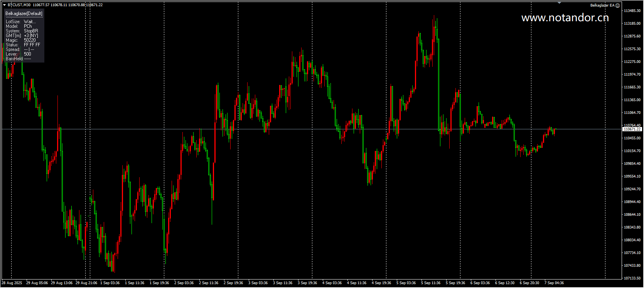Click the 3 Sep 19:36 time axis label
Screen dimensions: 644x288
(x=307, y=283)
